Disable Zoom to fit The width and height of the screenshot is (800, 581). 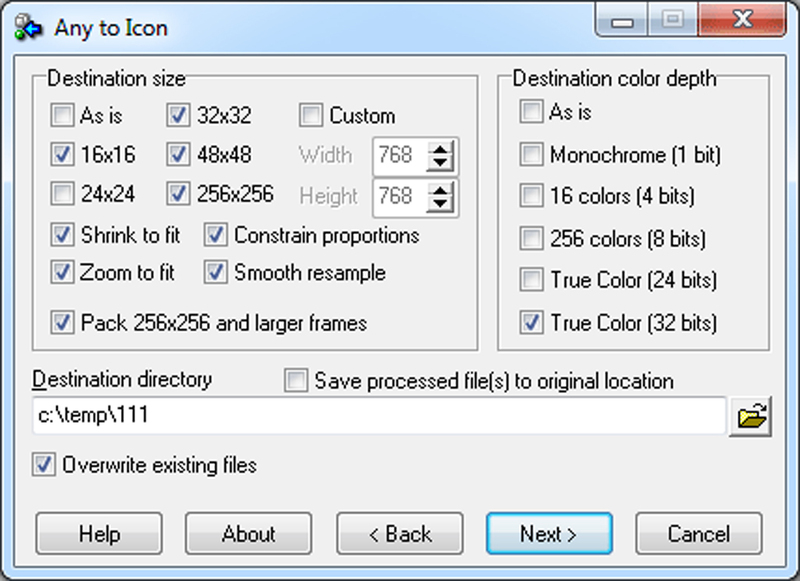62,272
